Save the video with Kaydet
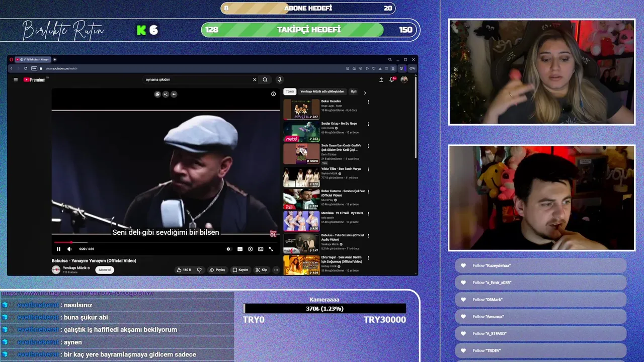The height and width of the screenshot is (362, 644). (240, 270)
